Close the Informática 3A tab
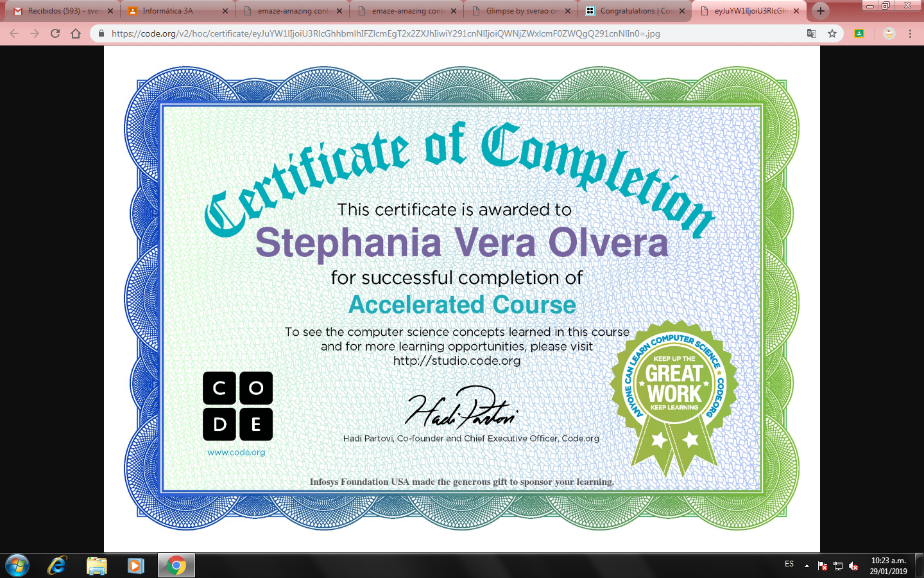Viewport: 924px width, 578px height. (225, 11)
